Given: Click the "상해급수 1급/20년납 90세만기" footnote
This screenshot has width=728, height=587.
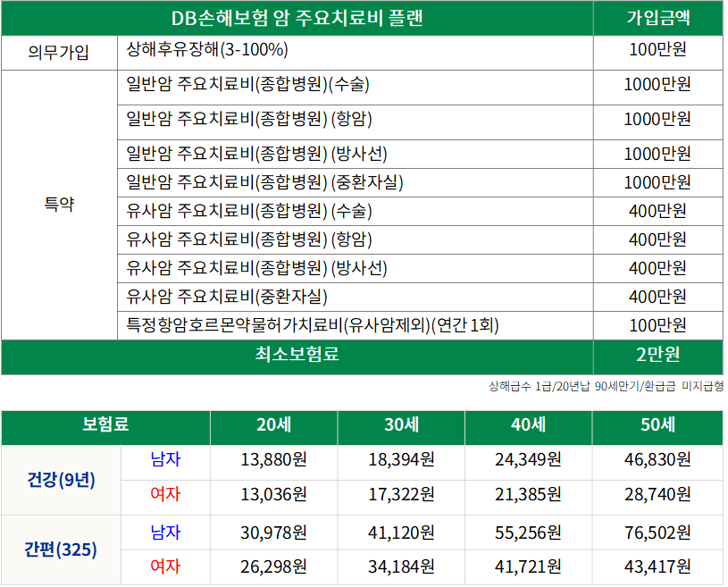Looking at the screenshot, I should 606,386.
